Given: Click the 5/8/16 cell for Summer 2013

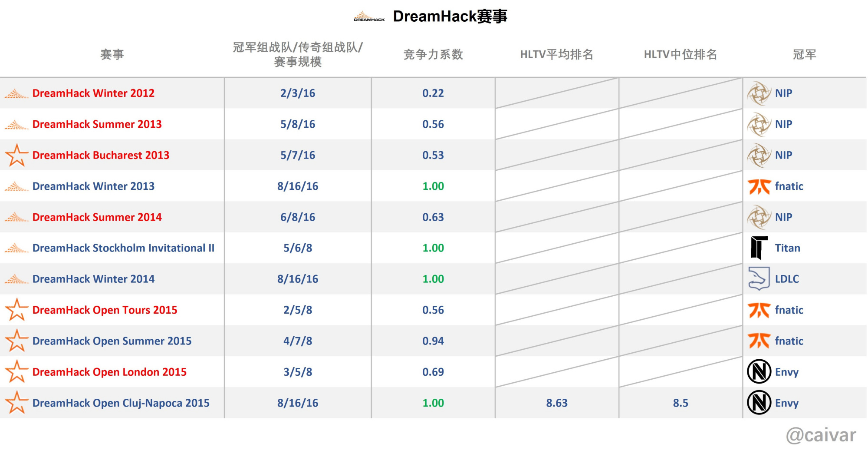Looking at the screenshot, I should coord(298,124).
